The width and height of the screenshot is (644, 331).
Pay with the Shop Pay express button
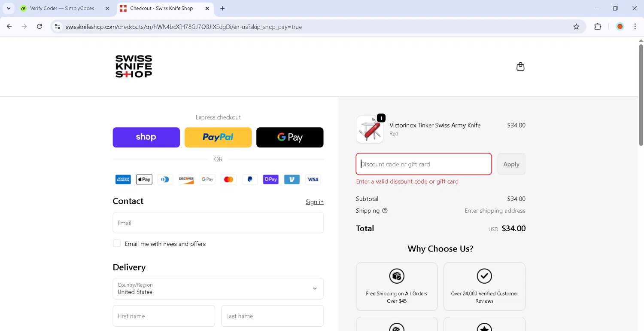[x=146, y=137]
